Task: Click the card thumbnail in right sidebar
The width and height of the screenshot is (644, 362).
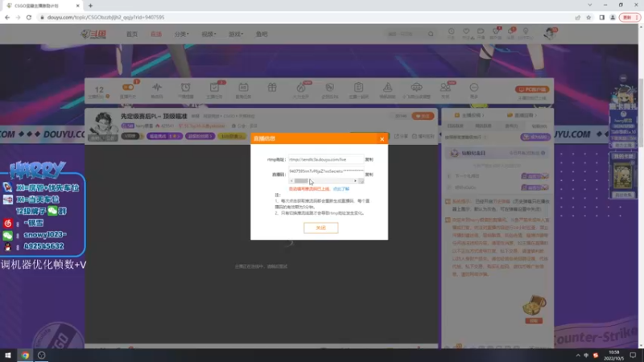Action: pyautogui.click(x=623, y=175)
